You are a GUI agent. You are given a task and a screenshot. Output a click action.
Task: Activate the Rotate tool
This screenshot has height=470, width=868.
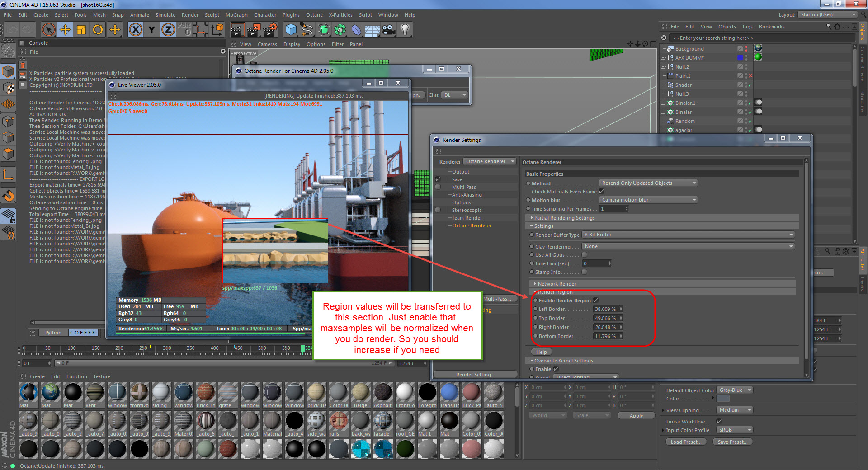(98, 30)
